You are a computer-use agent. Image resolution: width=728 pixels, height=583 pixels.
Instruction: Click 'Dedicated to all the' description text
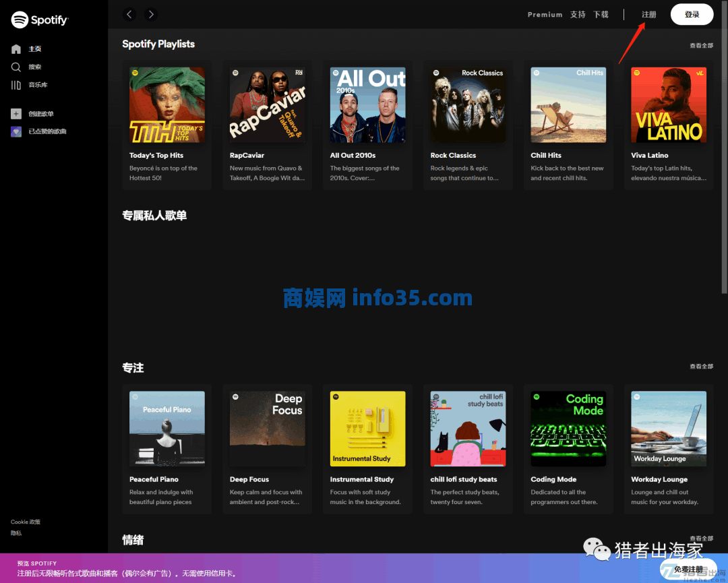[x=558, y=493]
